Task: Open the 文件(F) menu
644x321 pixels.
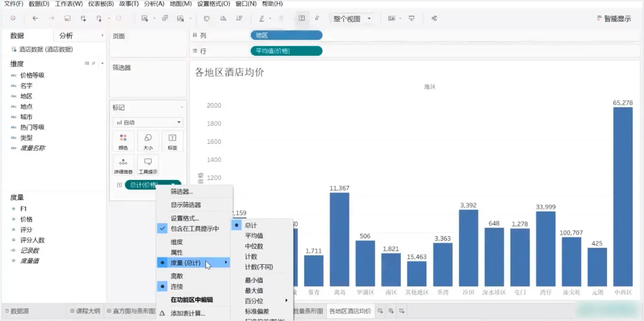Action: 13,4
